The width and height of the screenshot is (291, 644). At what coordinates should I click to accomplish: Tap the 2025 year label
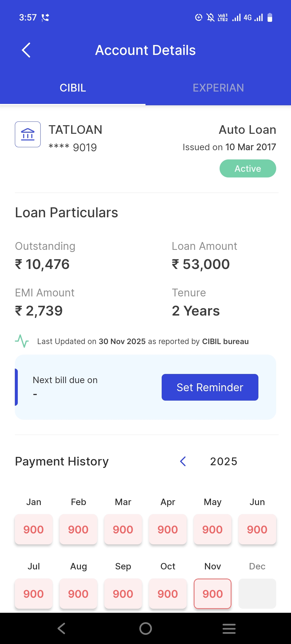point(224,461)
